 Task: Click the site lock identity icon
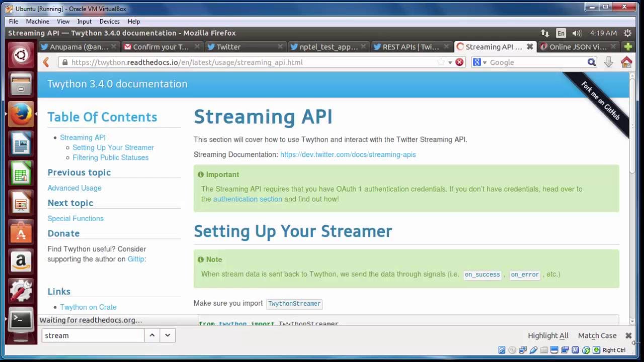tap(64, 62)
